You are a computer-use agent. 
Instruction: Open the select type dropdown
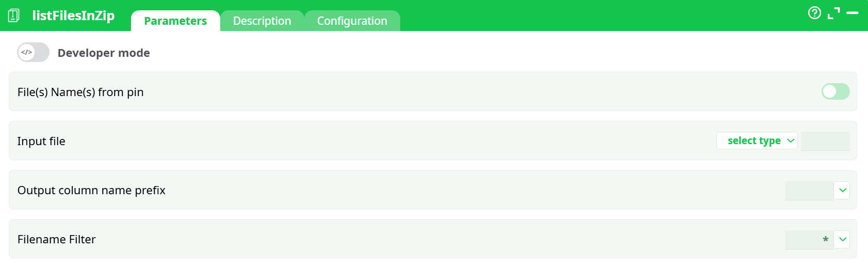coord(757,141)
